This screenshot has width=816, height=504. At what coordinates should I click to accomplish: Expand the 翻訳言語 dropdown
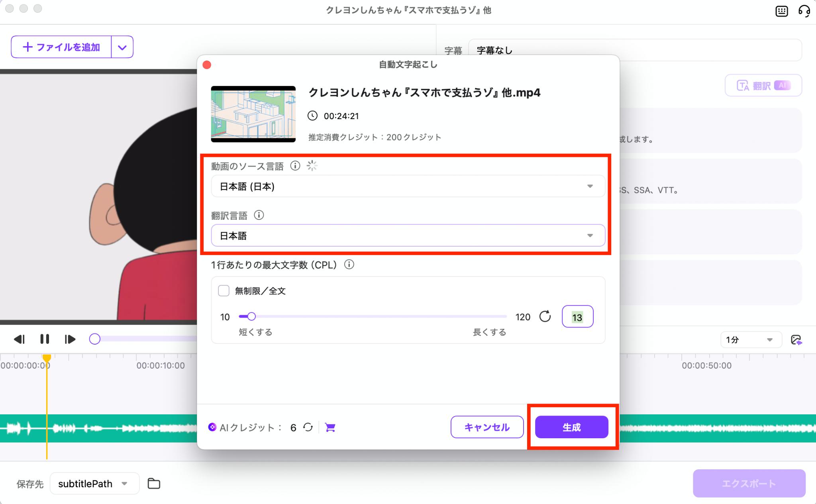point(408,235)
